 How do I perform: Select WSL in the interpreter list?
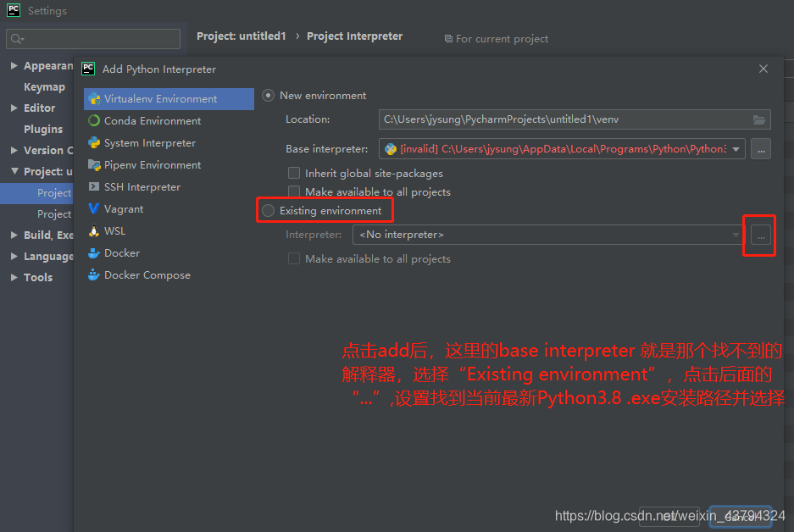point(169,230)
